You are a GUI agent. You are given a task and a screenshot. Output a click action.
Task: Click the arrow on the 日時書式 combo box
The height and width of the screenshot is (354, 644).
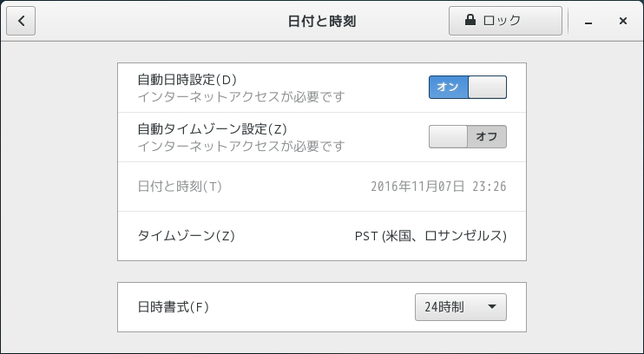491,307
